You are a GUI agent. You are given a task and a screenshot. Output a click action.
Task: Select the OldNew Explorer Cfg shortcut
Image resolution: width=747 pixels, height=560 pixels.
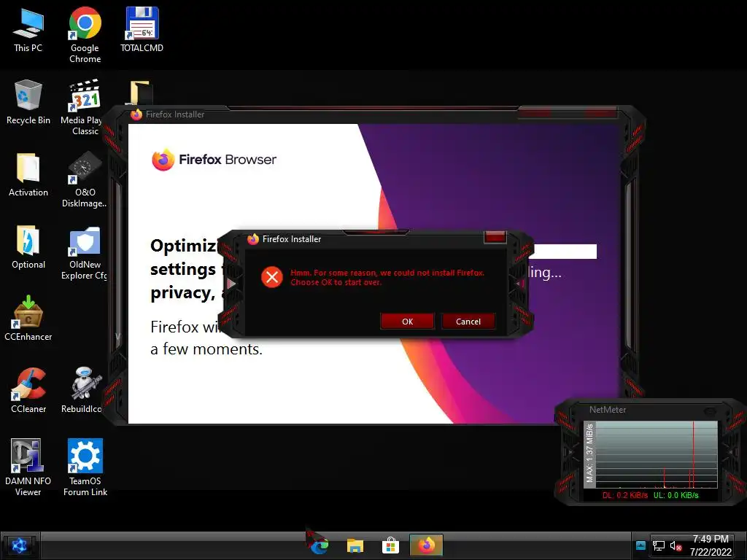pos(85,252)
